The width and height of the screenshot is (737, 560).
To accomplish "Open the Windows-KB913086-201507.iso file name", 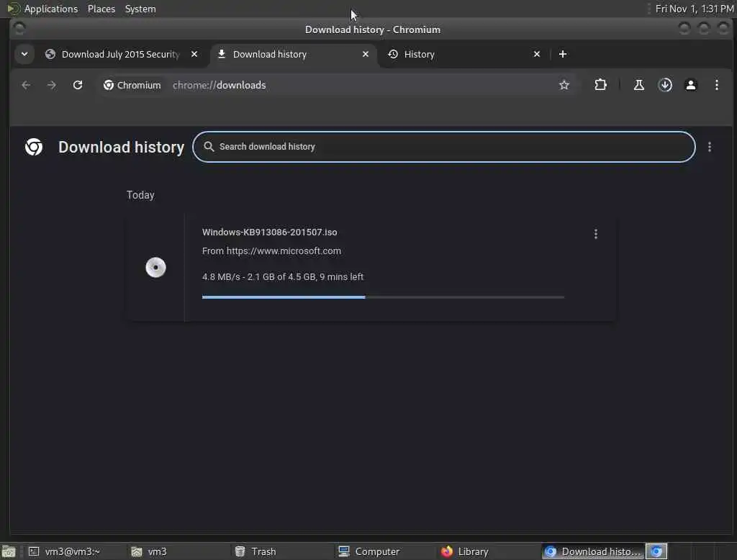I will (x=269, y=232).
